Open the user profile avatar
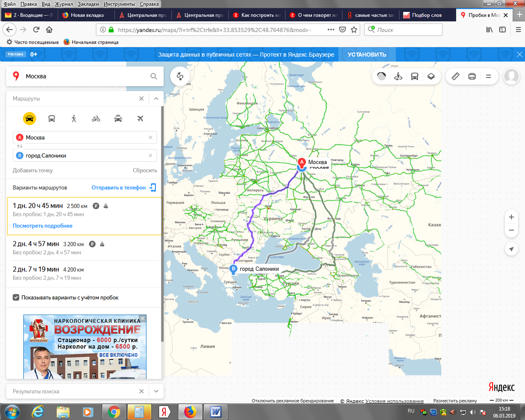The width and height of the screenshot is (525, 420). pyautogui.click(x=511, y=76)
